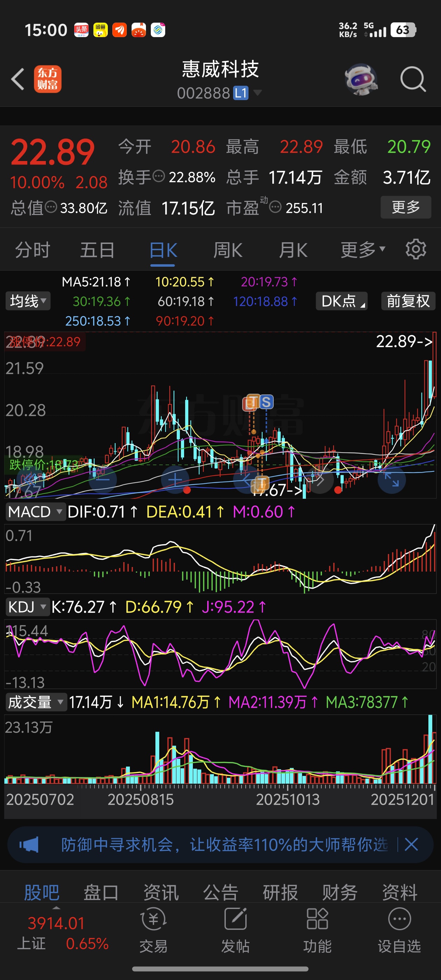Tap the 22.89 current price
This screenshot has width=441, height=980.
(52, 152)
